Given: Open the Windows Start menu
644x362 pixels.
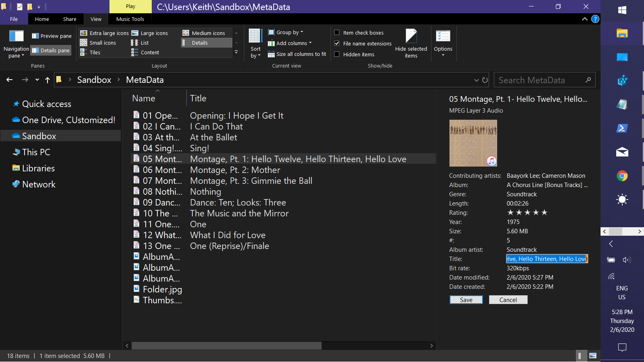Looking at the screenshot, I should [622, 10].
